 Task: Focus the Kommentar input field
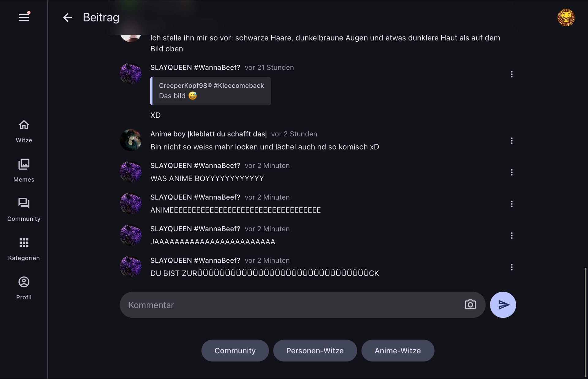291,305
